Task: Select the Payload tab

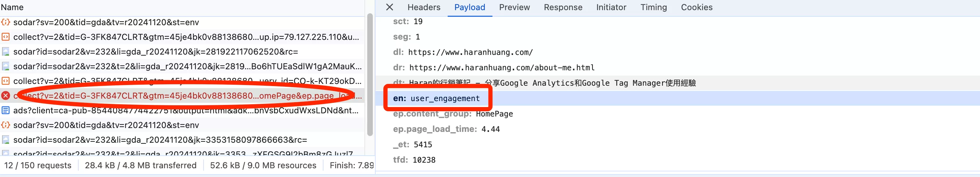Action: [469, 7]
